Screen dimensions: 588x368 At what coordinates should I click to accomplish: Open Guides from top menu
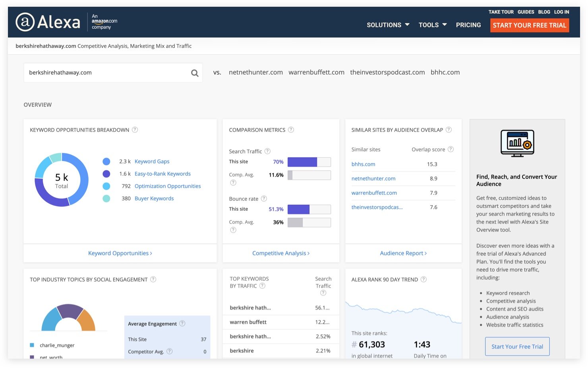(526, 12)
